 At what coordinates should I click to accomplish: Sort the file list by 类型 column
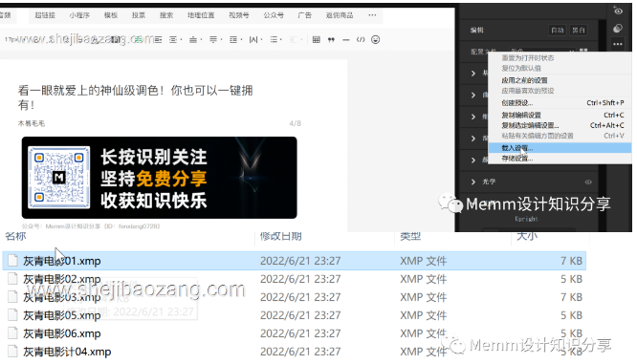click(410, 236)
